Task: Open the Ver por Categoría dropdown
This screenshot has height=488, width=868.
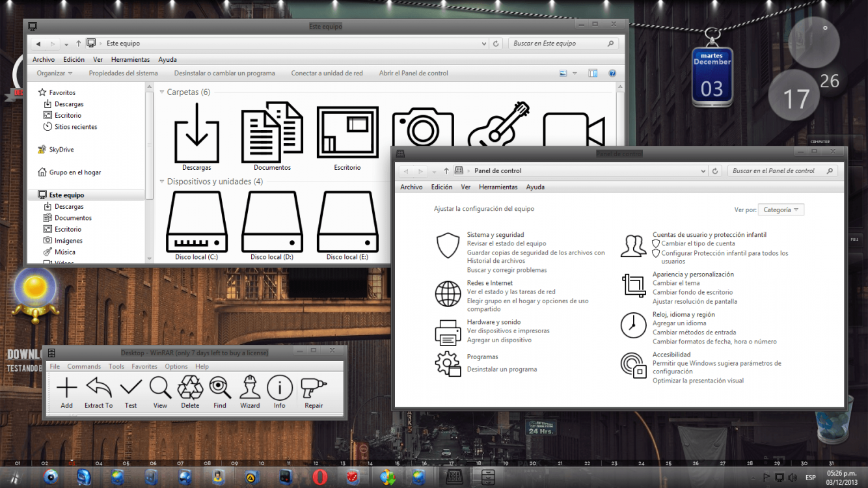Action: click(781, 210)
